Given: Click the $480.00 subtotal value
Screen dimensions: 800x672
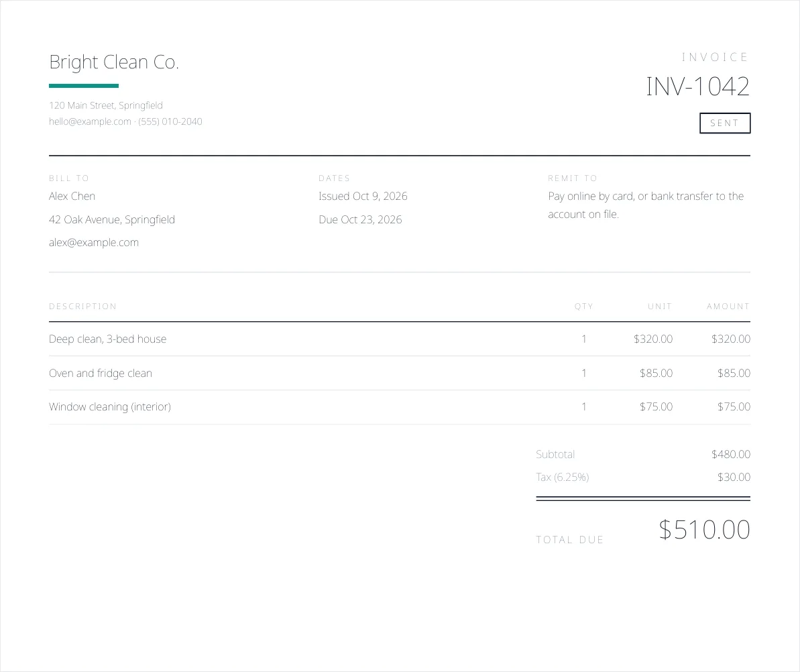Looking at the screenshot, I should click(x=731, y=454).
